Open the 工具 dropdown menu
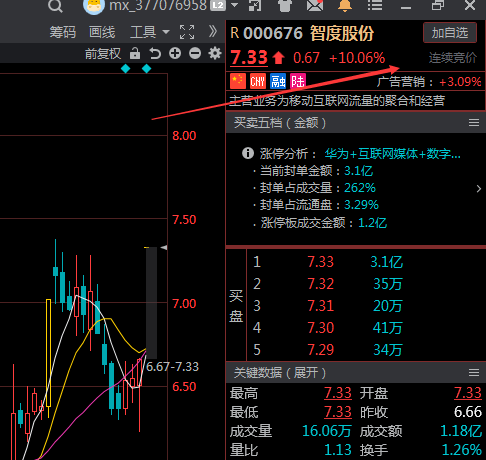This screenshot has width=486, height=460. 149,33
